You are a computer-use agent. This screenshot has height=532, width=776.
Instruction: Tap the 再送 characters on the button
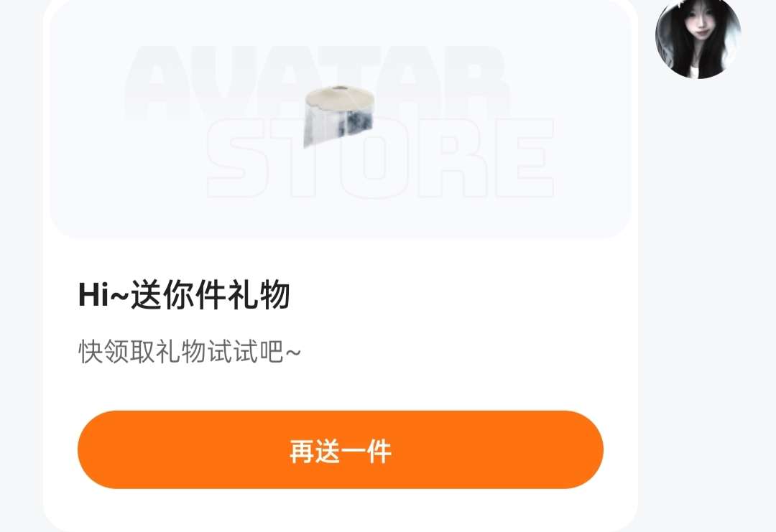coord(315,451)
